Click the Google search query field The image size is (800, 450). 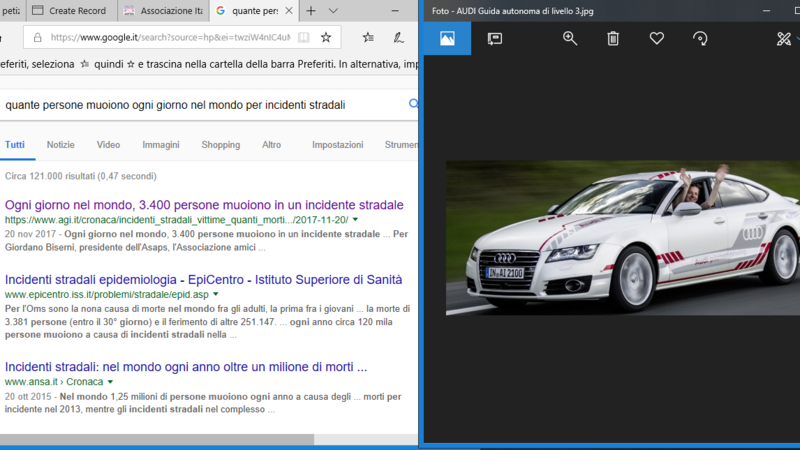(x=175, y=105)
